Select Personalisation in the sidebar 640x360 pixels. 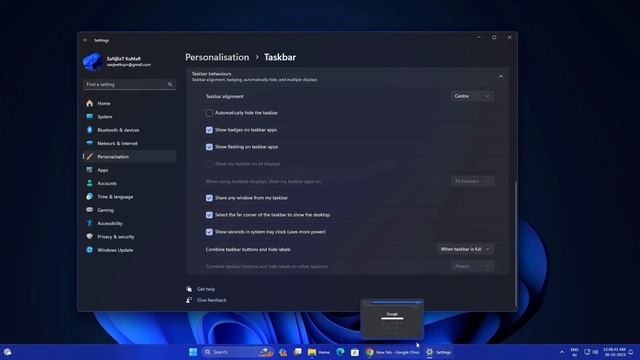(129, 157)
